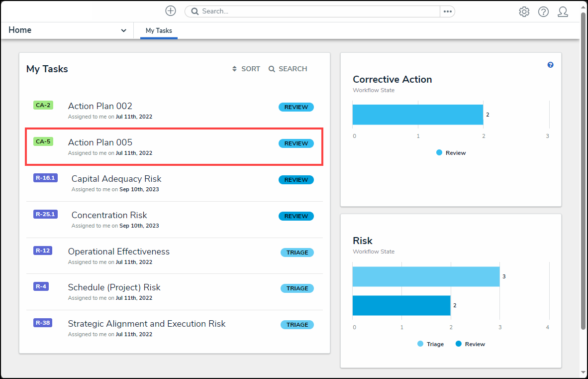Click the Corrective Action Review bar
The width and height of the screenshot is (588, 379).
click(417, 115)
